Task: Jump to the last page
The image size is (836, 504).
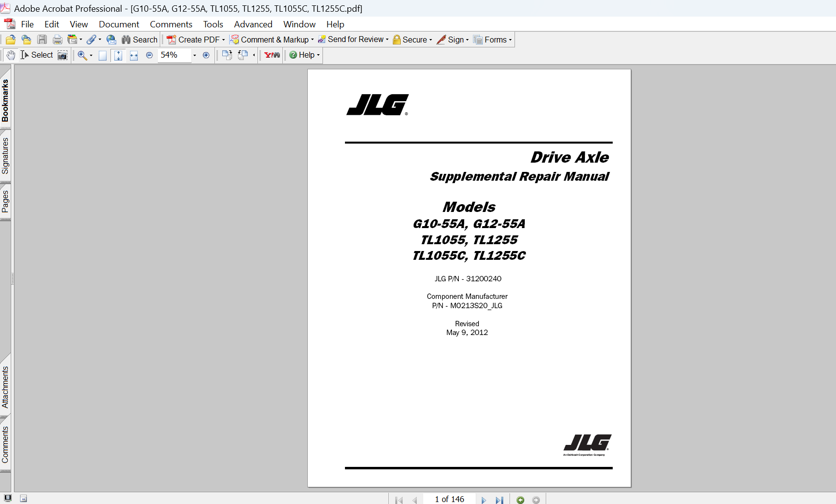Action: coord(499,500)
